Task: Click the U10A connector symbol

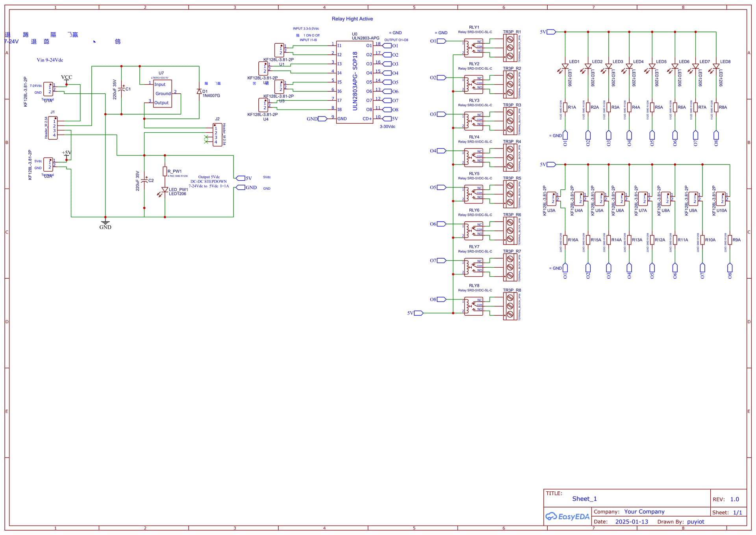Action: tap(721, 199)
